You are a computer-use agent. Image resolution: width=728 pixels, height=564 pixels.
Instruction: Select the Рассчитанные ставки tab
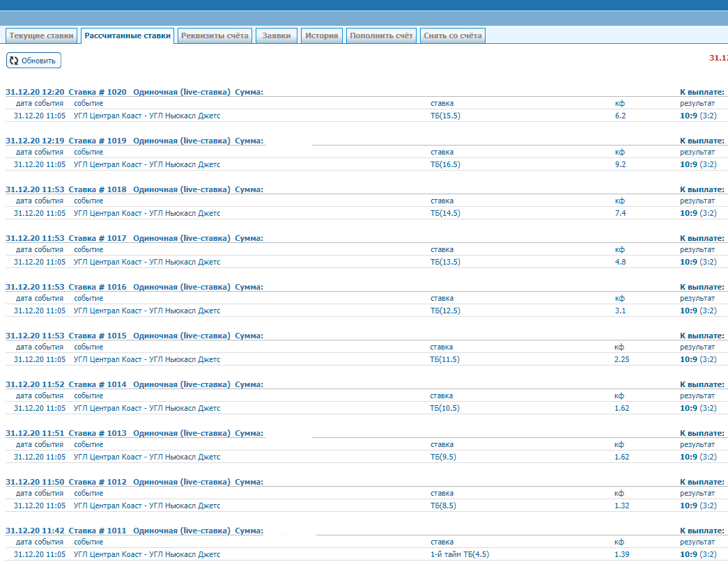127,36
